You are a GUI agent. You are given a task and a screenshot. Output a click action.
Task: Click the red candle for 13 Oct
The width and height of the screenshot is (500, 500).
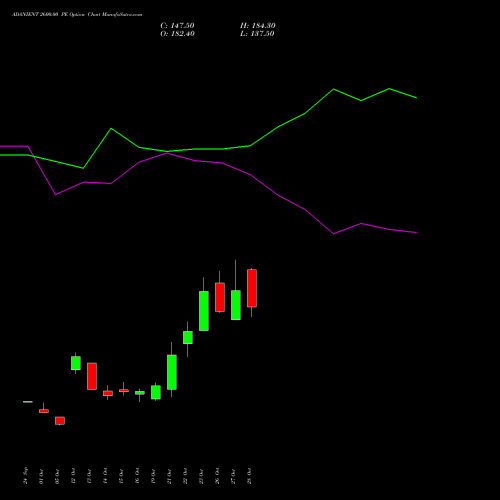92,376
